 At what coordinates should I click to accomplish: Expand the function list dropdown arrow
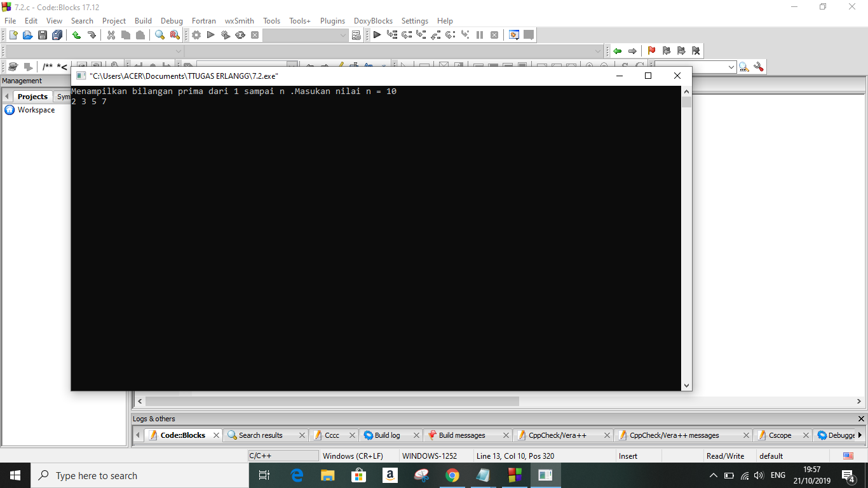[x=598, y=51]
